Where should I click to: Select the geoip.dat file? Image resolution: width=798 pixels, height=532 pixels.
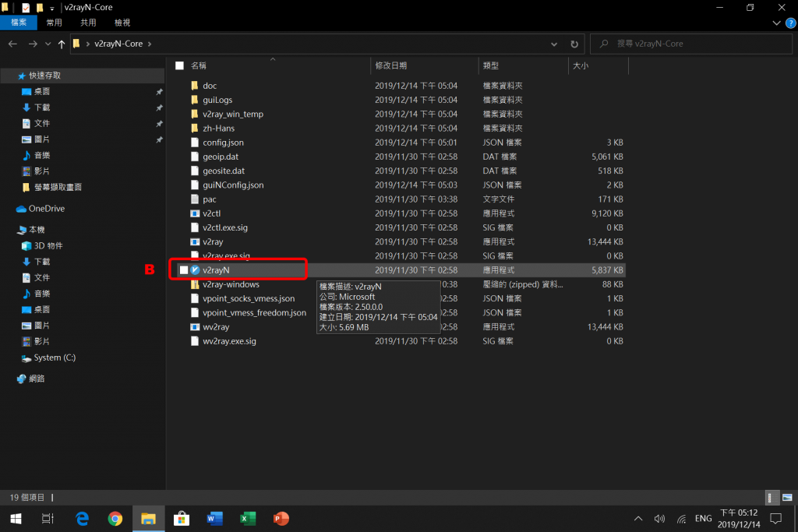[x=221, y=157]
